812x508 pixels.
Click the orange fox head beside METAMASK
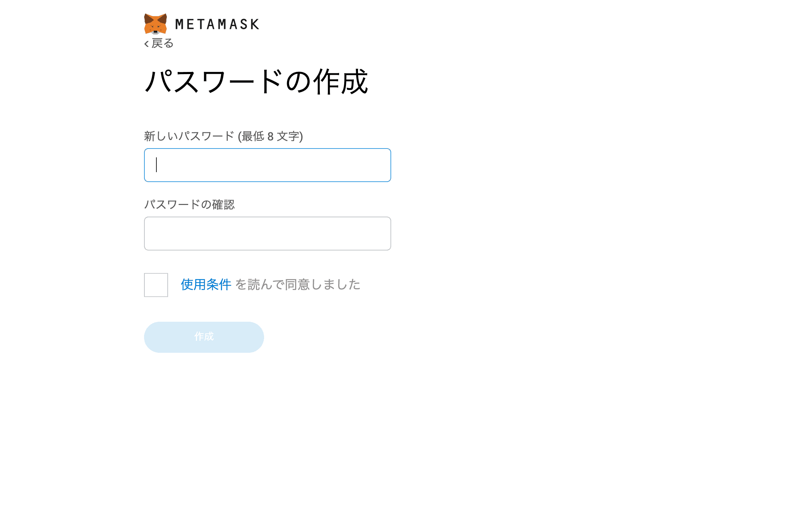155,24
